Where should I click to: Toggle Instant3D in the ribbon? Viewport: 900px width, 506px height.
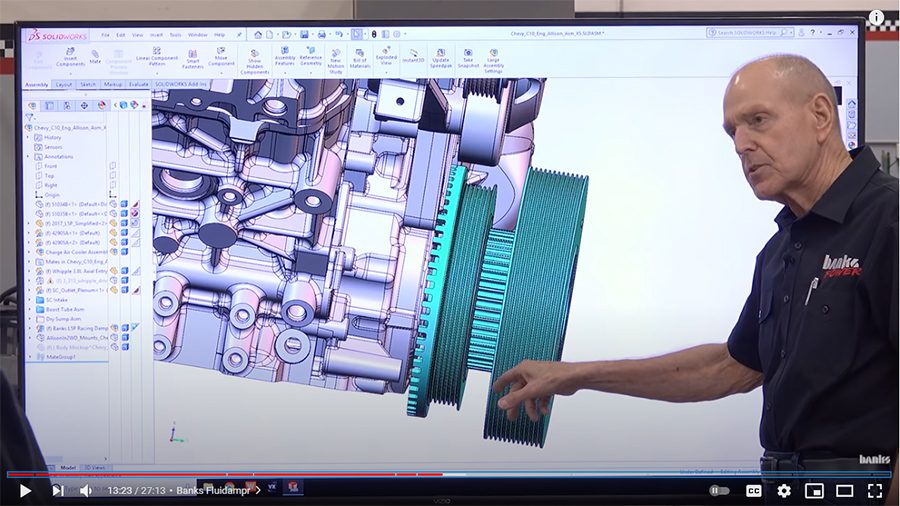(413, 56)
